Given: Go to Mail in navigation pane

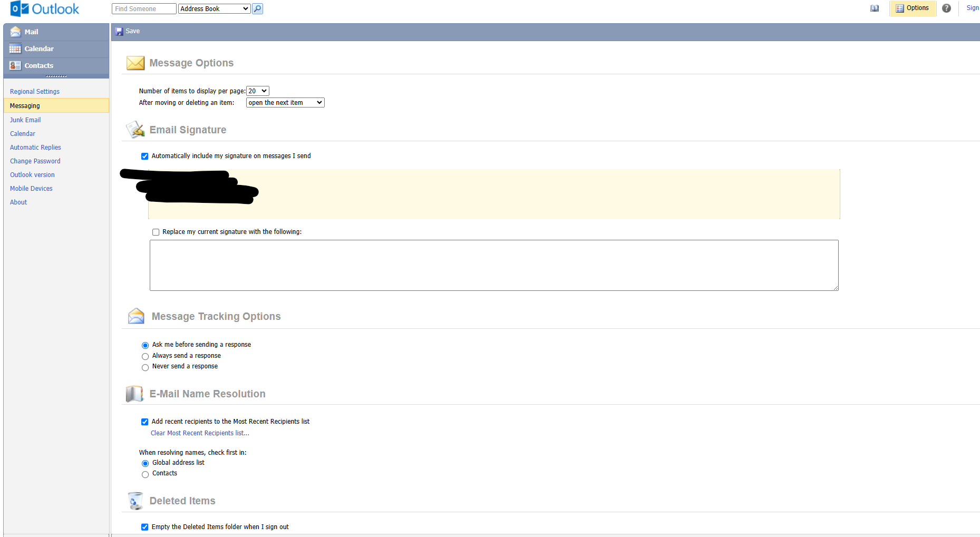Looking at the screenshot, I should click(56, 32).
